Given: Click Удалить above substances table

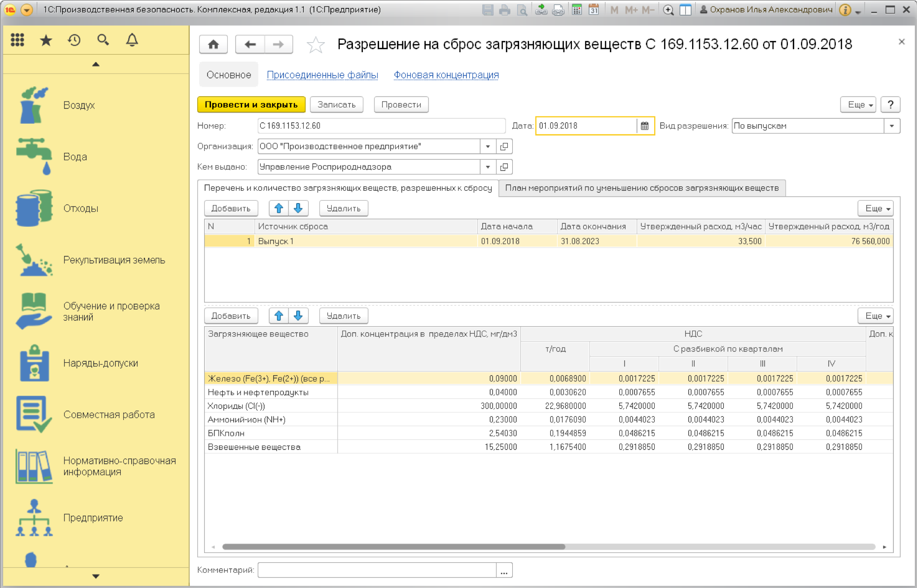Looking at the screenshot, I should (x=344, y=316).
